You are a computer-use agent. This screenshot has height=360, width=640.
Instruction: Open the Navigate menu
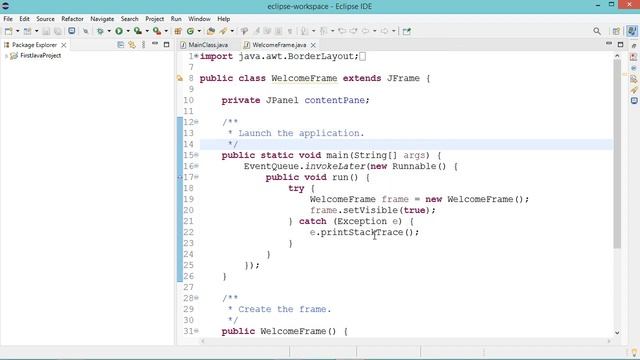pyautogui.click(x=102, y=19)
